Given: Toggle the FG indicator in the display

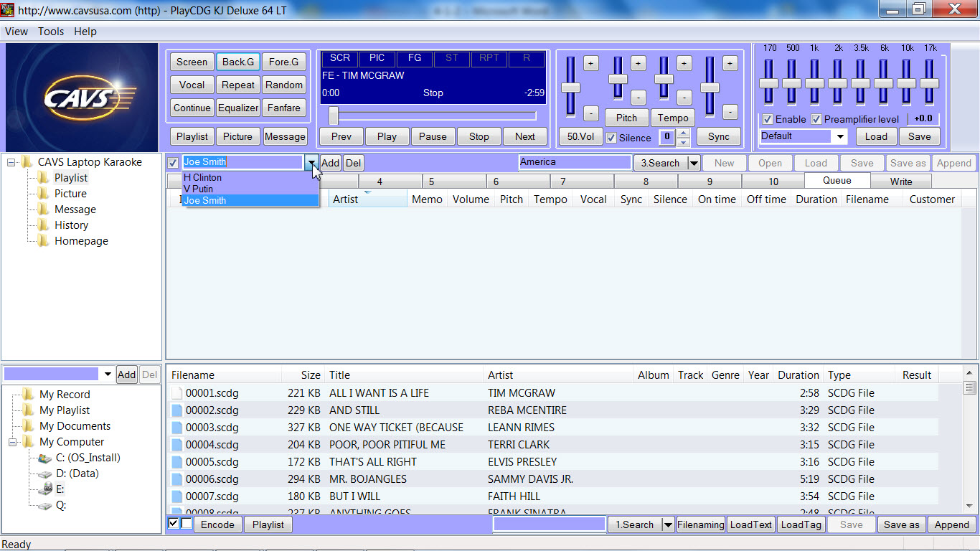Looking at the screenshot, I should (415, 58).
